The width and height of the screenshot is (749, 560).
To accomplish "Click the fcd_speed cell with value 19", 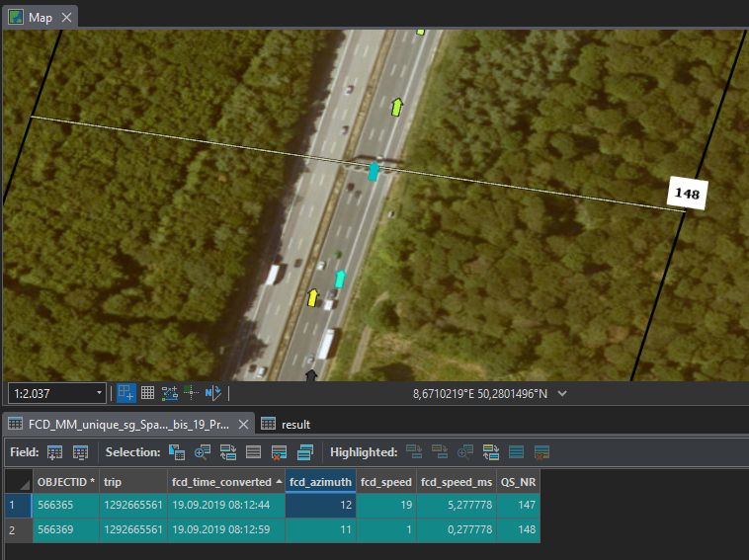I will point(386,507).
